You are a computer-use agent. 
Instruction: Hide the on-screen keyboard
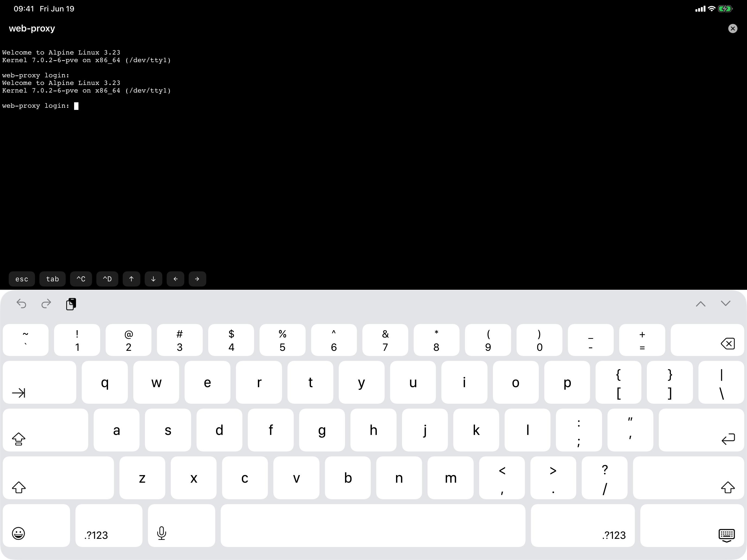coord(692,525)
